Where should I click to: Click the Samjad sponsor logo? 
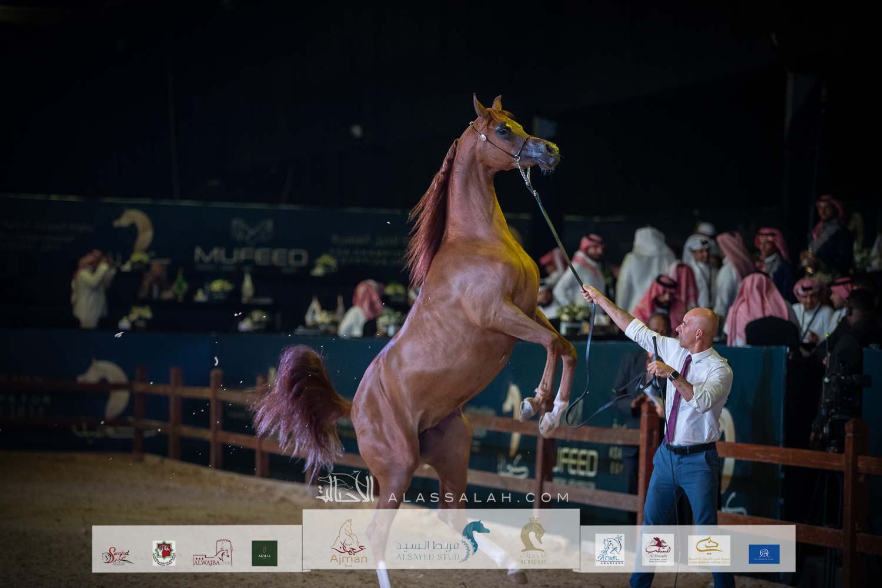117,554
